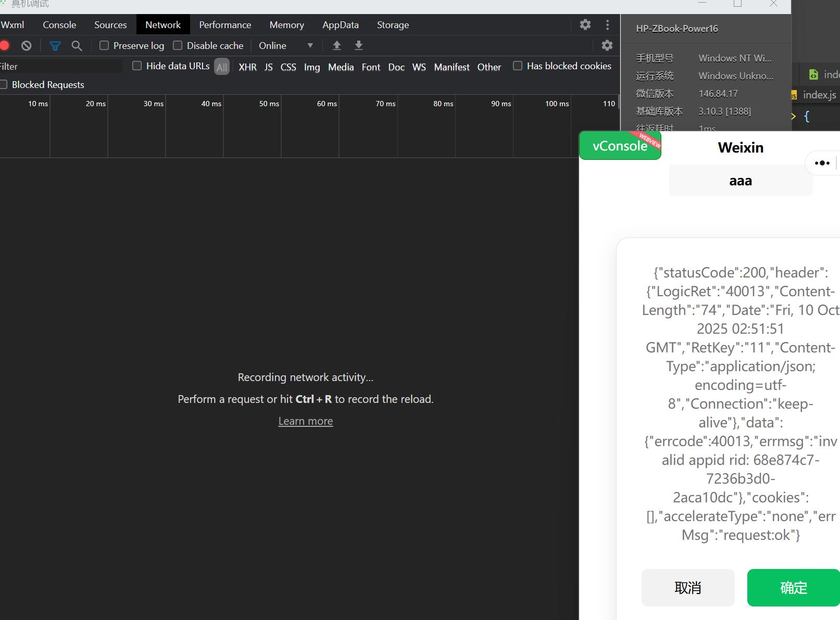840x620 pixels.
Task: Click the 3.10.3 [1388] base library value
Action: [725, 111]
